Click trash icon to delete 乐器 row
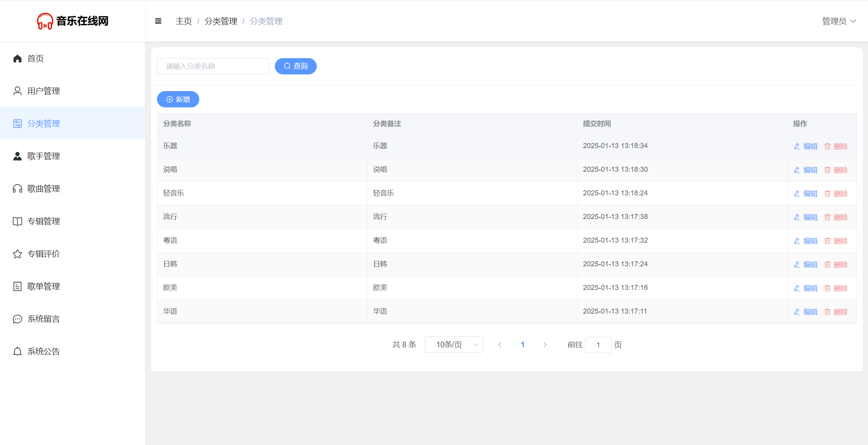868x445 pixels. click(827, 147)
